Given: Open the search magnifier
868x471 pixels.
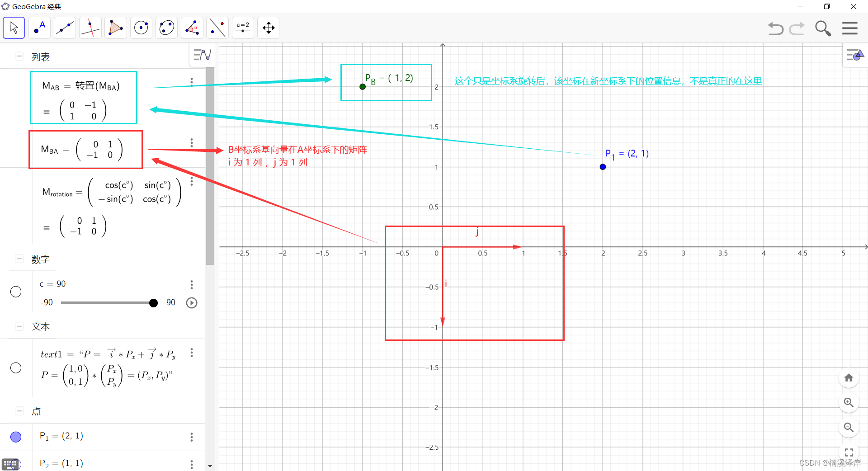Looking at the screenshot, I should [x=823, y=28].
